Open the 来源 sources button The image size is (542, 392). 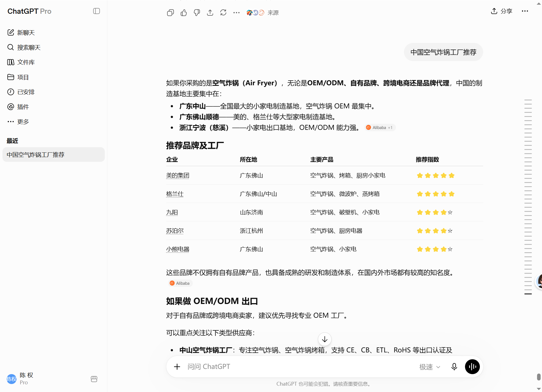(263, 13)
